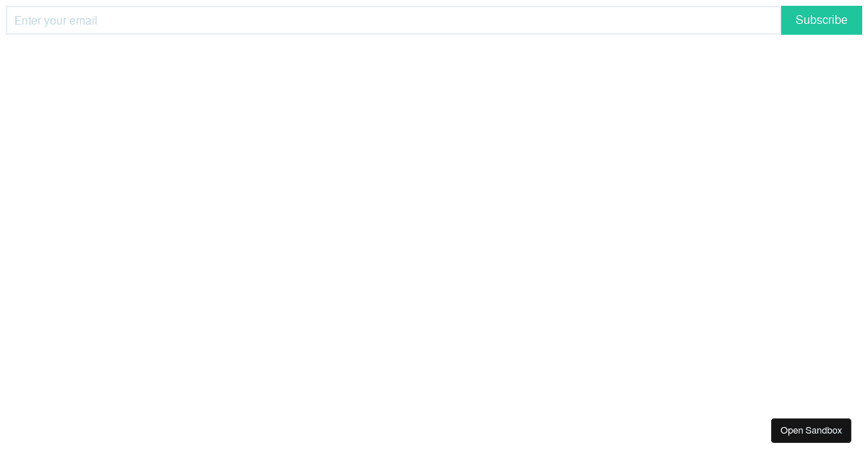Image resolution: width=868 pixels, height=456 pixels.
Task: Confirm subscription using the Subscribe button
Action: tap(821, 20)
